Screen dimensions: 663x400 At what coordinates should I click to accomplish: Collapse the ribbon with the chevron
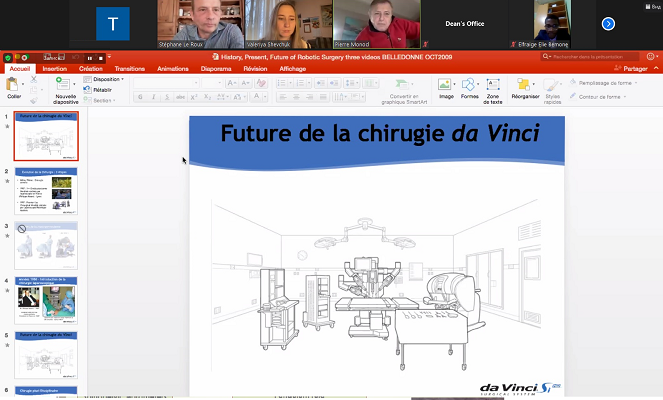(x=656, y=68)
